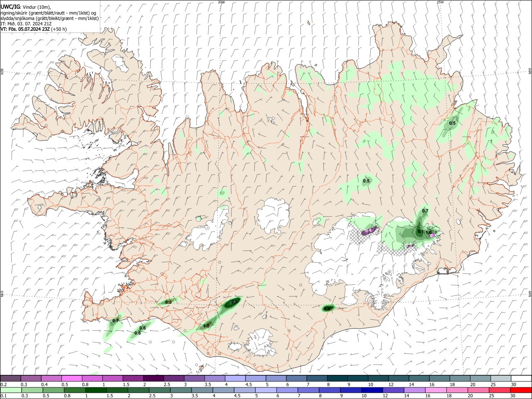Viewport: 532px width, 399px height.
Task: Pick the orchid swatch above the 0.4 label
Action: click(51, 379)
